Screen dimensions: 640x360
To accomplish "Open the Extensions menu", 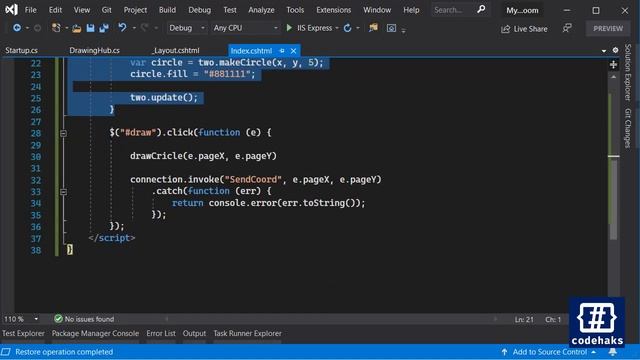I will (x=333, y=10).
